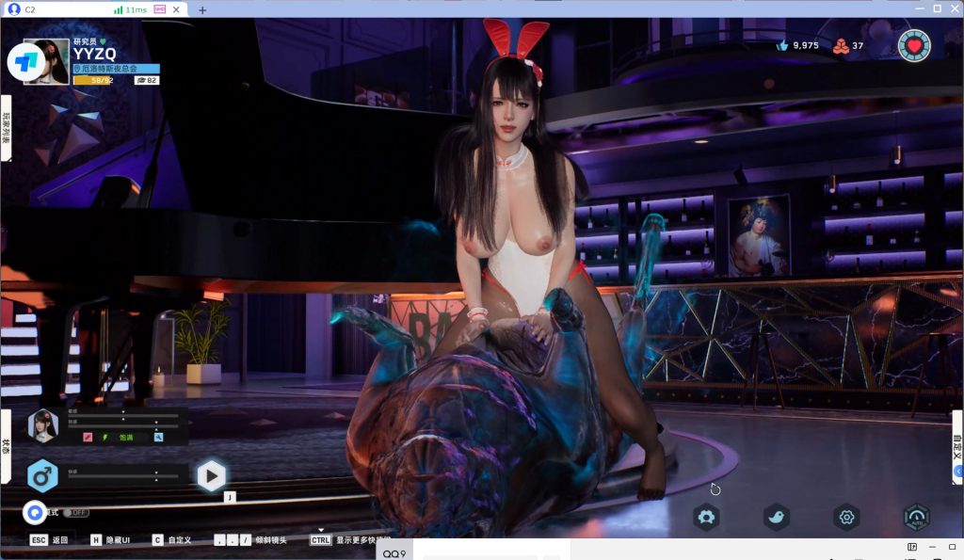Select the C2 tab
964x560 pixels.
coord(56,9)
